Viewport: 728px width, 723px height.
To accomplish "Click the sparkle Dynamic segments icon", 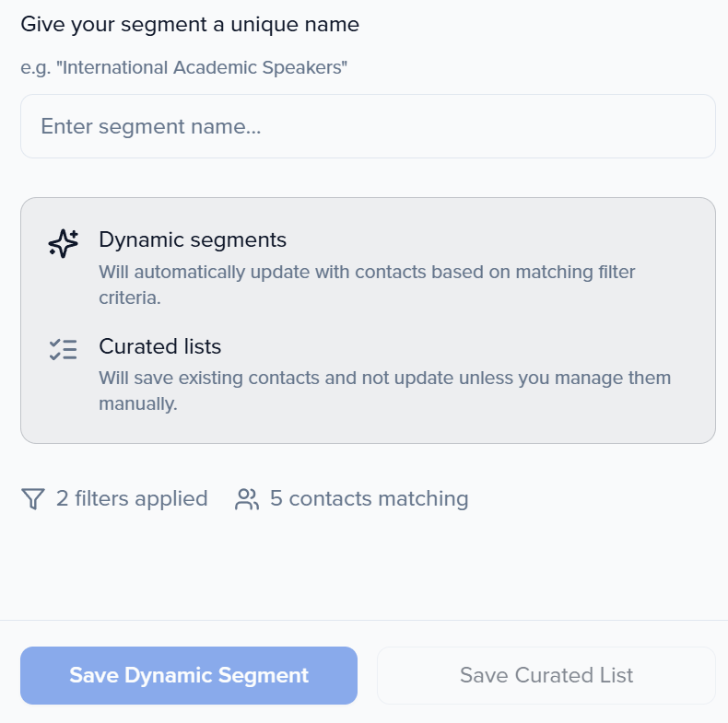I will [64, 243].
